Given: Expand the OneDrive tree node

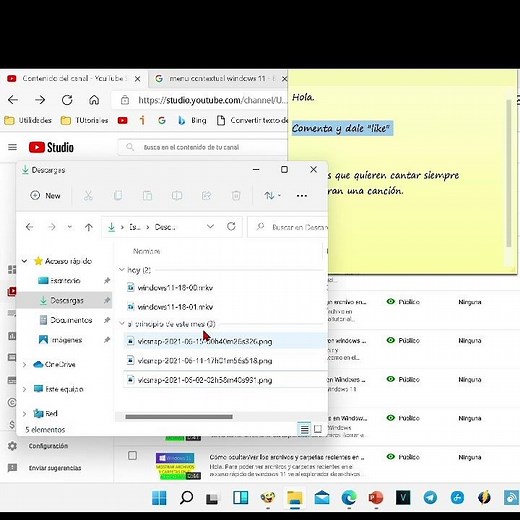Looking at the screenshot, I should [x=24, y=365].
